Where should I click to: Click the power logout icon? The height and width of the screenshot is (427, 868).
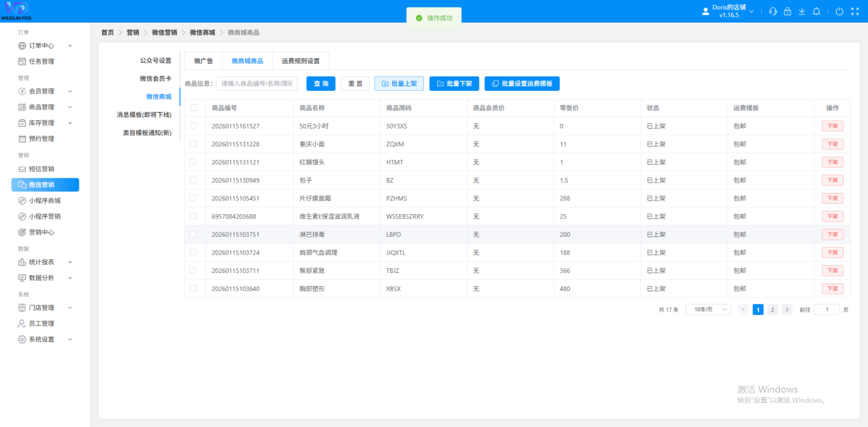coord(839,12)
